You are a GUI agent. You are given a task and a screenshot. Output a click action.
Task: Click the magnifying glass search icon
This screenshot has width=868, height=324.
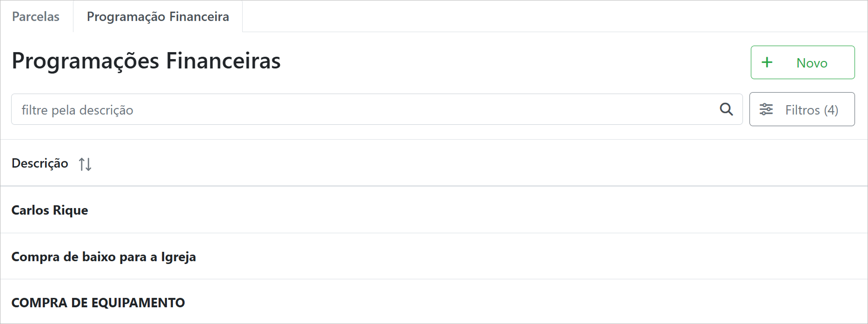pos(726,109)
